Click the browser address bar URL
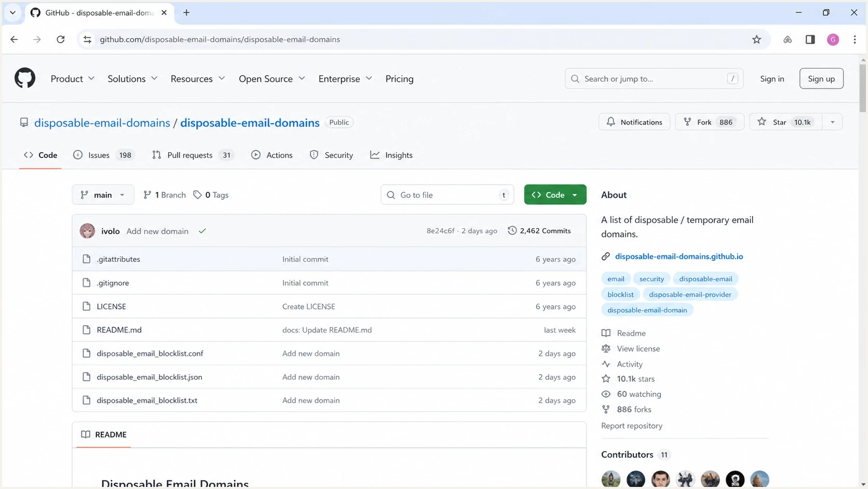The height and width of the screenshot is (489, 868). 220,39
